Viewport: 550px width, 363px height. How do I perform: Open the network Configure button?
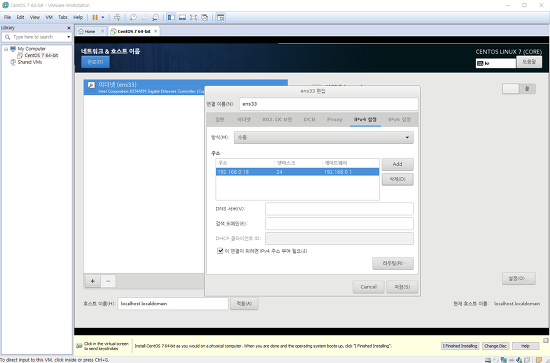tap(519, 278)
